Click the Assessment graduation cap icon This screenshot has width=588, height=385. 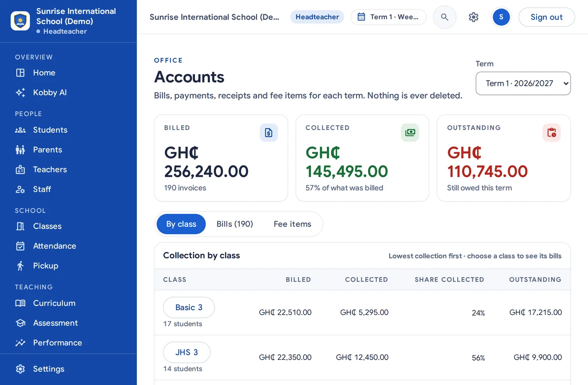(20, 323)
